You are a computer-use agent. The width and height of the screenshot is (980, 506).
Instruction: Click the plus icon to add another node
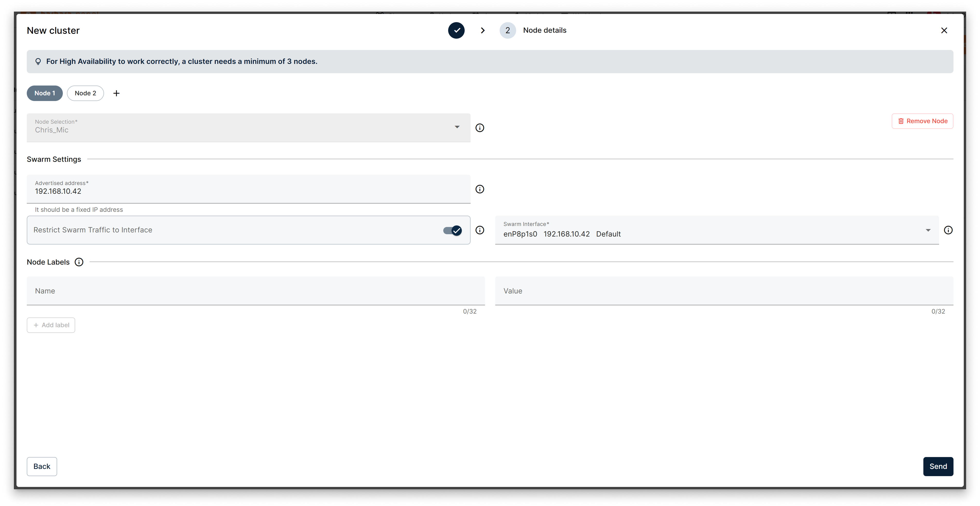116,93
